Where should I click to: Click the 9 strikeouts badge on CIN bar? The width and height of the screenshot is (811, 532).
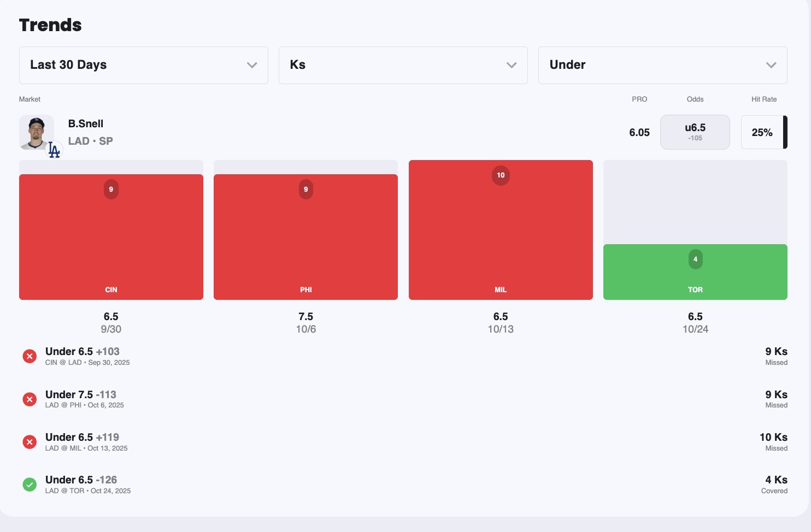pyautogui.click(x=111, y=190)
